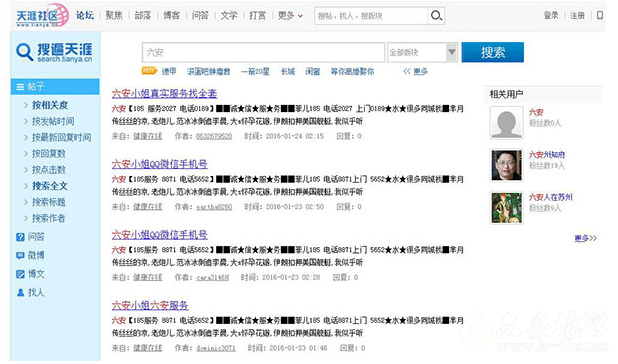Screen dimensions: 618x364
Task: Click the magnifier icon in top search bar
Action: pyautogui.click(x=436, y=16)
